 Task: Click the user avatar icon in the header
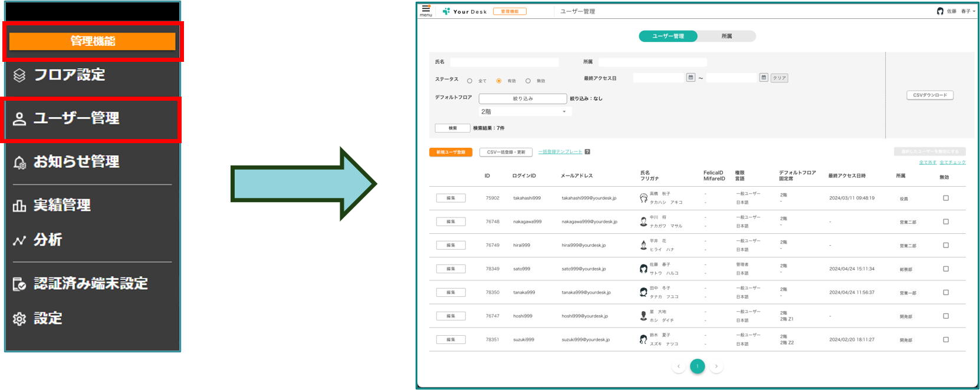[x=940, y=11]
